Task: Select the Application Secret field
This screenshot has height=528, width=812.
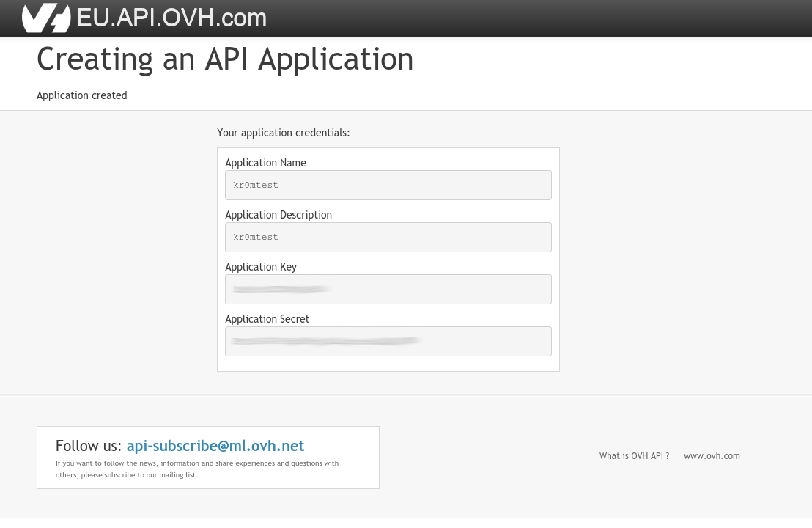Action: 484,342
